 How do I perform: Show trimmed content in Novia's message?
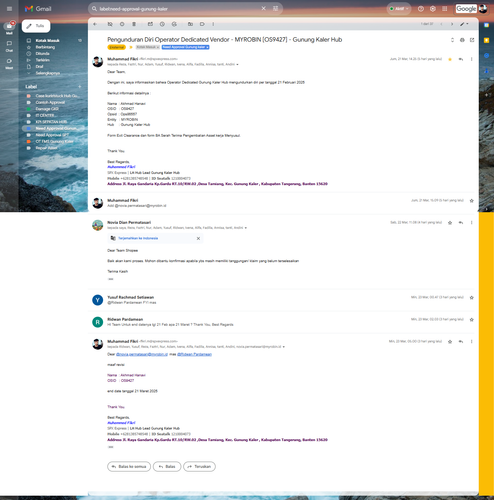point(111,279)
